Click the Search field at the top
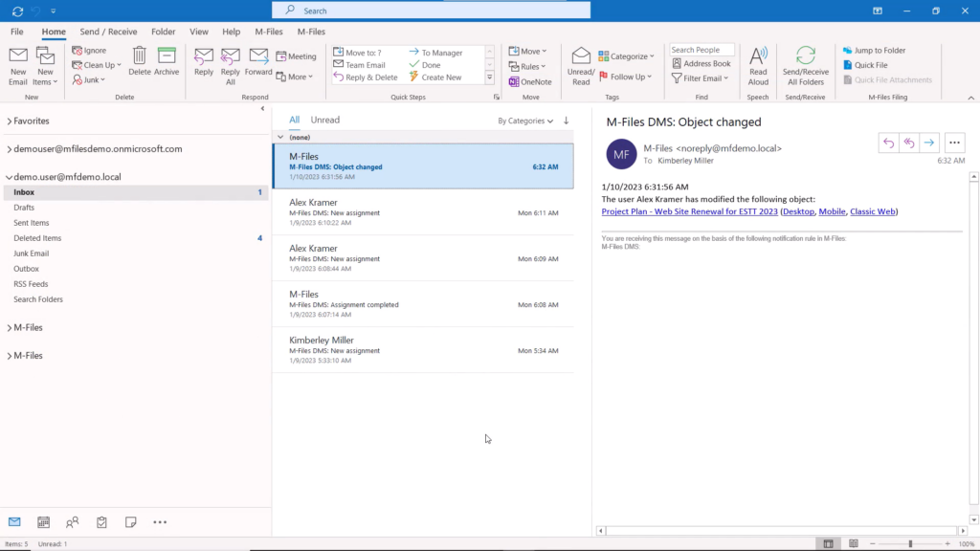This screenshot has width=980, height=551. [431, 9]
